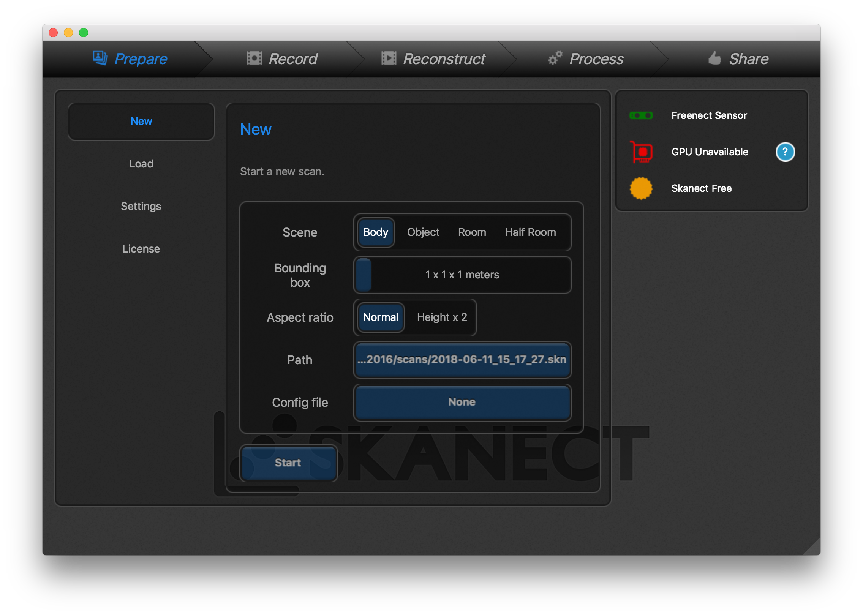This screenshot has width=863, height=616.
Task: Select Object scene option
Action: pyautogui.click(x=423, y=232)
